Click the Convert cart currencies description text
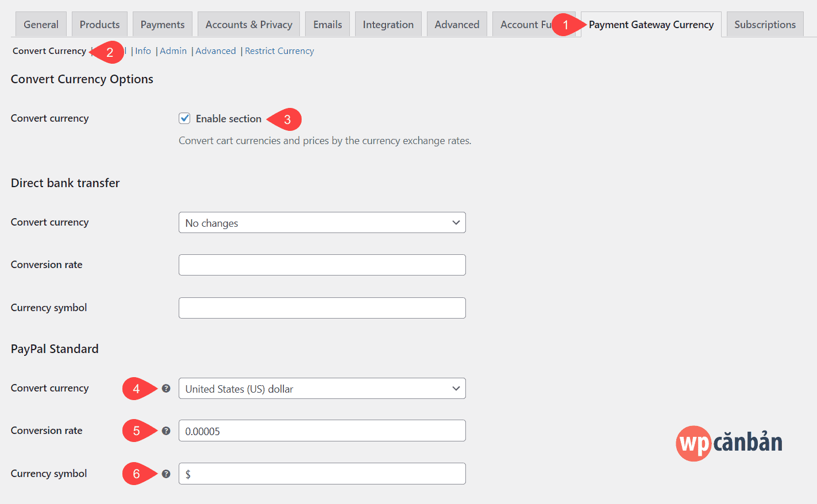The height and width of the screenshot is (504, 817). click(325, 141)
